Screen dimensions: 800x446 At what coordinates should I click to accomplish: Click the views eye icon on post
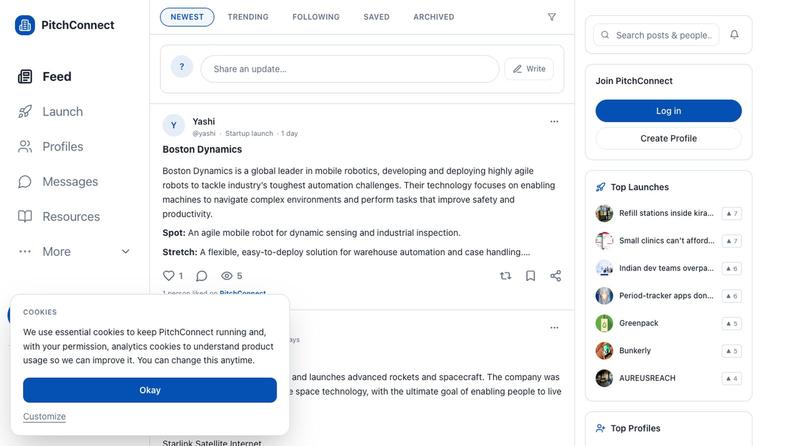227,276
